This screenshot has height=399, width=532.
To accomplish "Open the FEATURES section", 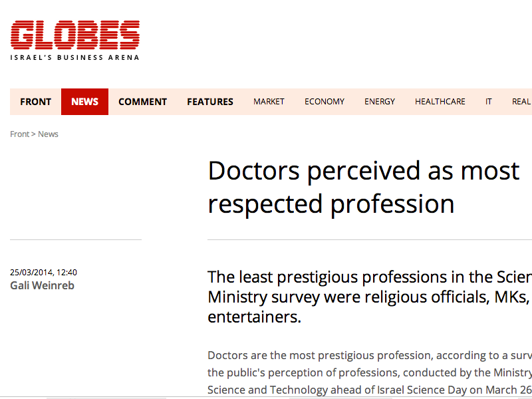I will pos(210,102).
